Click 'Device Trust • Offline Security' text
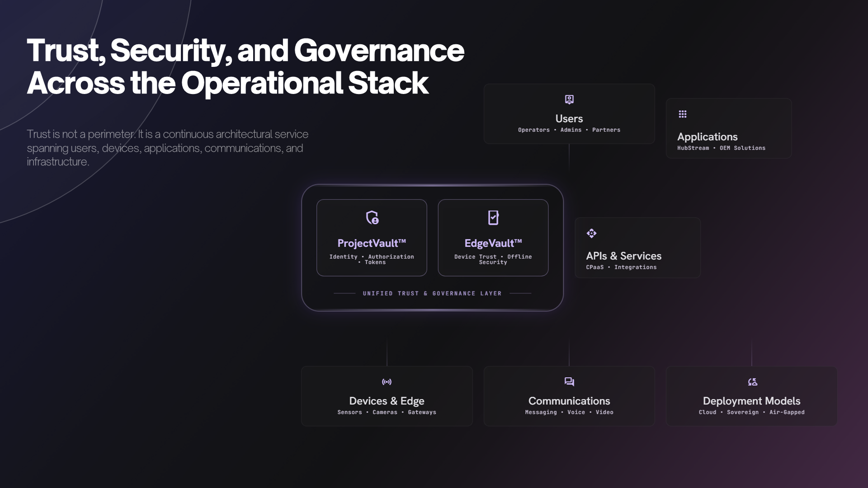 click(x=493, y=259)
